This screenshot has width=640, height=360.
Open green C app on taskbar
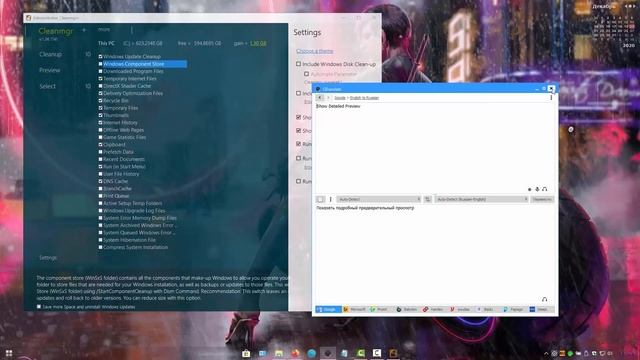[361, 353]
